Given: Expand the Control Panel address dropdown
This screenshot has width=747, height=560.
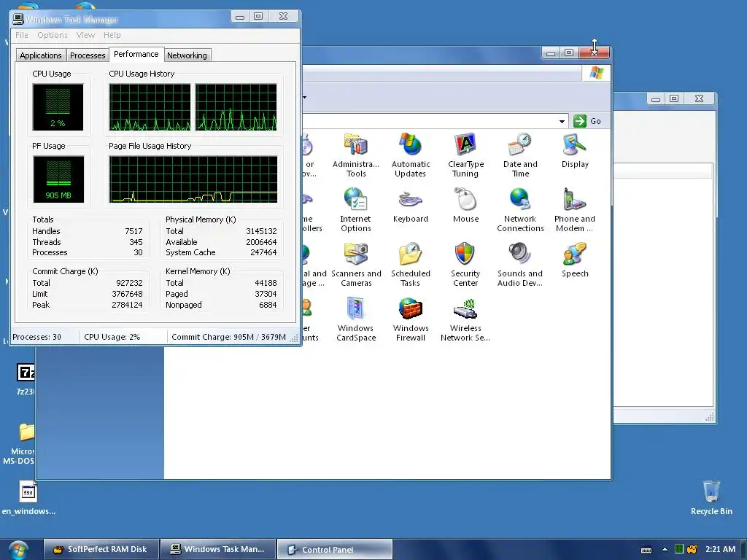Looking at the screenshot, I should pos(562,122).
